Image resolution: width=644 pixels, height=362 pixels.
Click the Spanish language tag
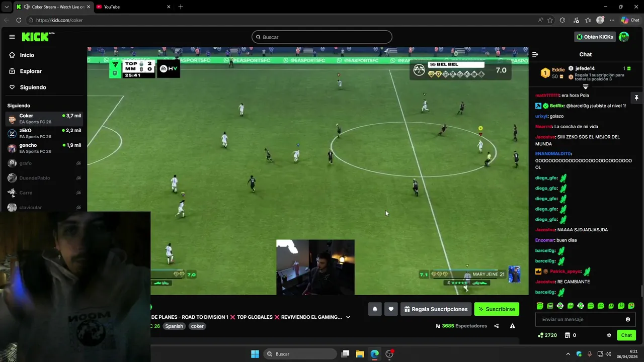click(x=174, y=326)
